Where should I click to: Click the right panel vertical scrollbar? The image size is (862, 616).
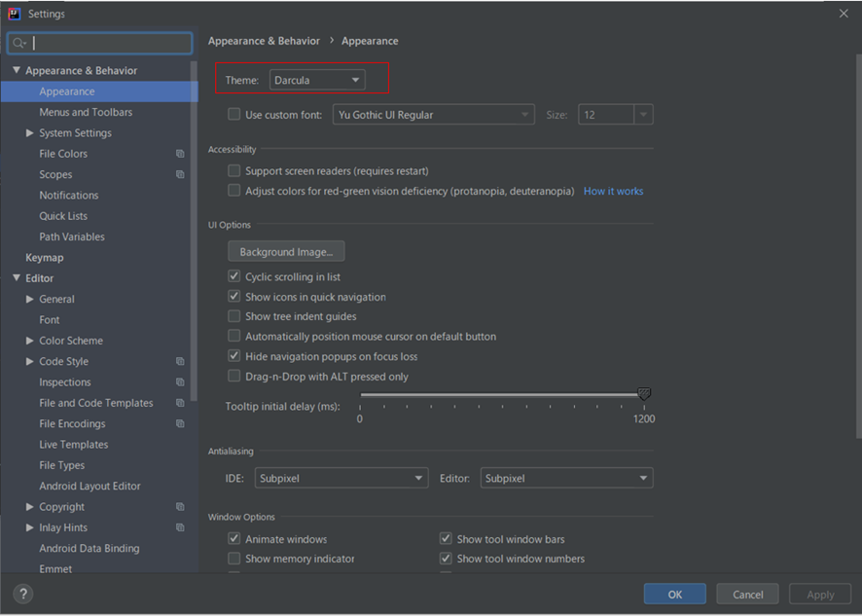859,246
